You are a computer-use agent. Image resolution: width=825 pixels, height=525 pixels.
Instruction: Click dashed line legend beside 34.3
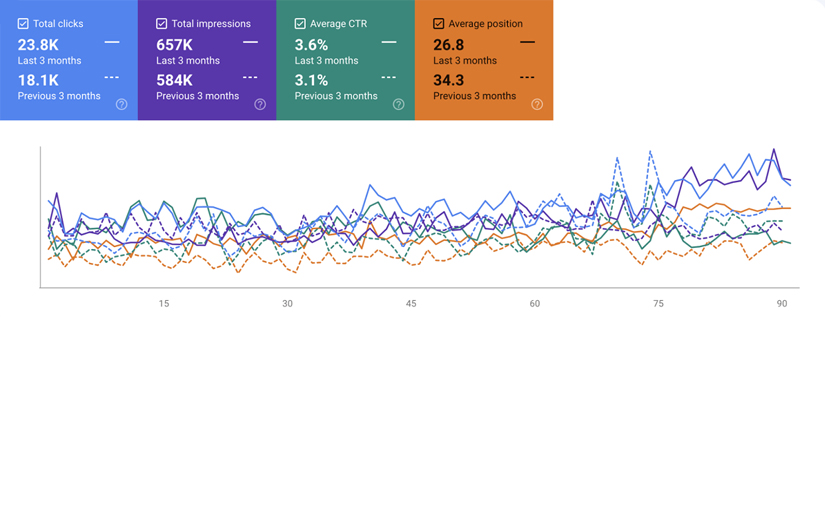pos(527,78)
